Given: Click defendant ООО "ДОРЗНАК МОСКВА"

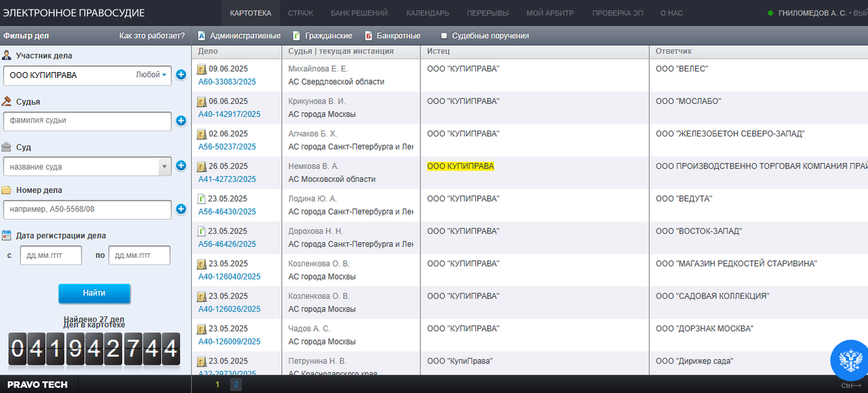Looking at the screenshot, I should [x=705, y=329].
